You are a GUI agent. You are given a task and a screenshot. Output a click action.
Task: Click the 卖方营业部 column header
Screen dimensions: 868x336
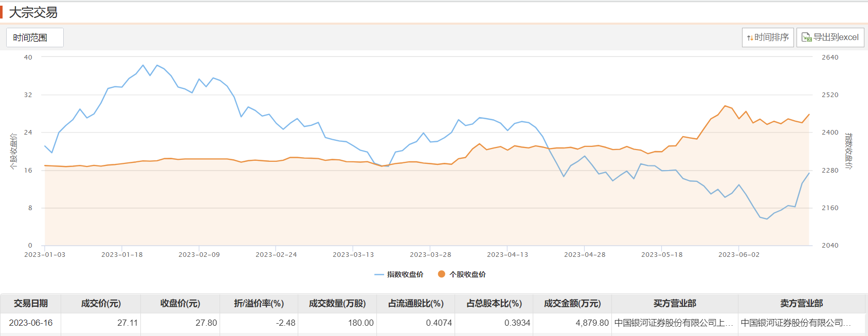click(x=801, y=304)
